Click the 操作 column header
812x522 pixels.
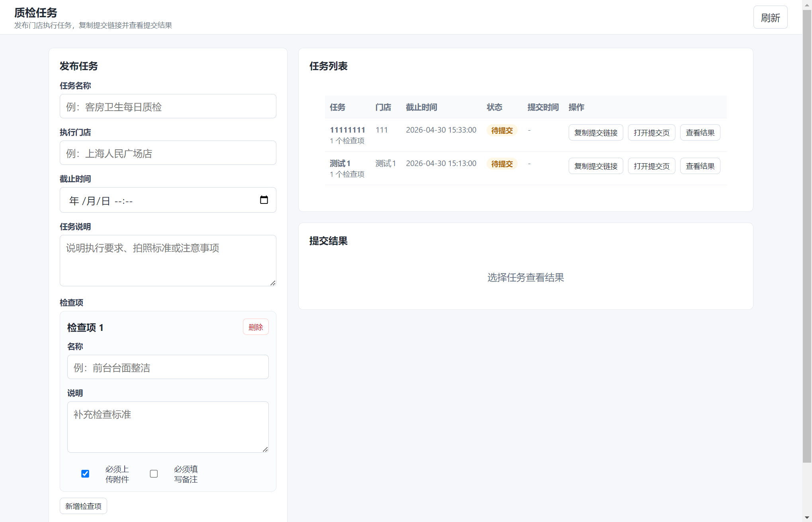[x=576, y=107]
